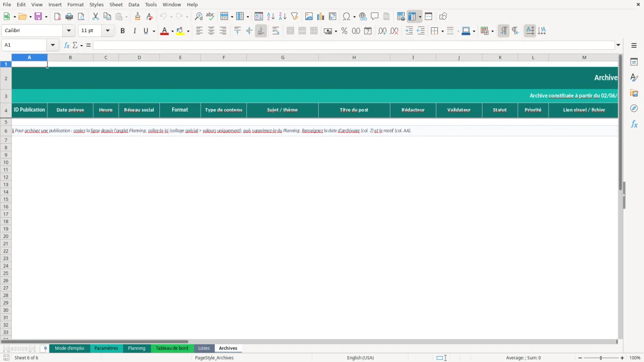Insert a pivot table

[333, 17]
